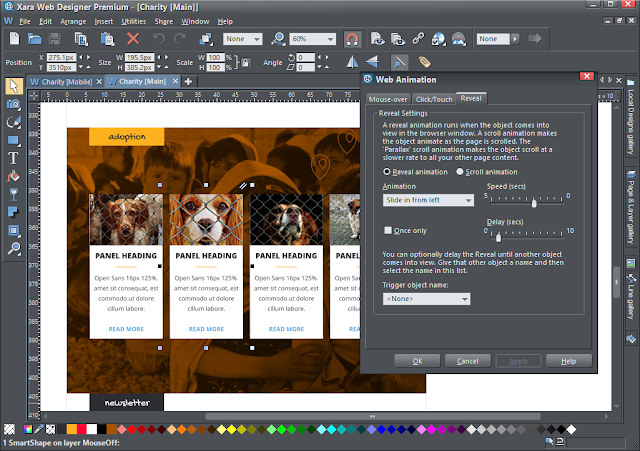Redo the last undone action
The height and width of the screenshot is (451, 640).
point(180,39)
